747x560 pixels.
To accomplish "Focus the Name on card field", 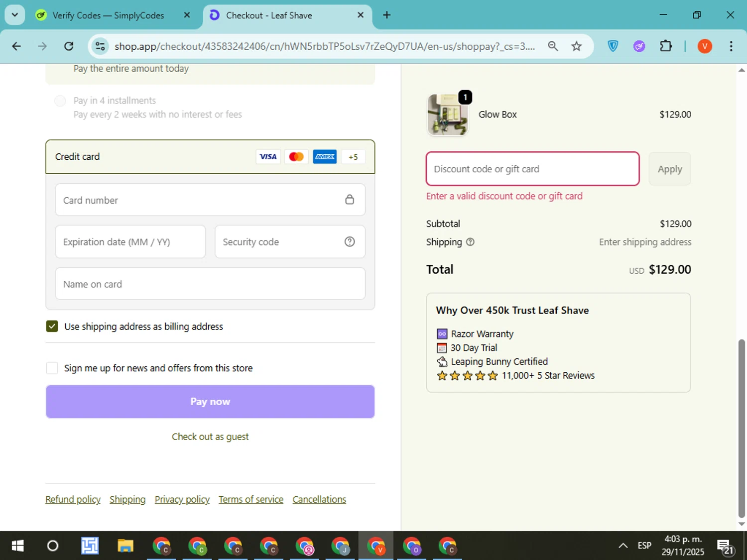I will coord(210,284).
